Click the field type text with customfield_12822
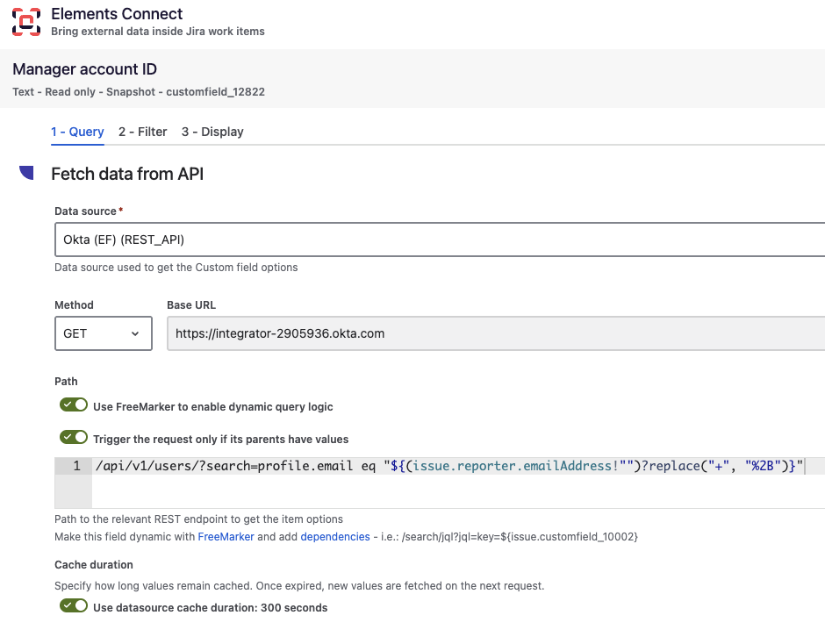 coord(139,92)
